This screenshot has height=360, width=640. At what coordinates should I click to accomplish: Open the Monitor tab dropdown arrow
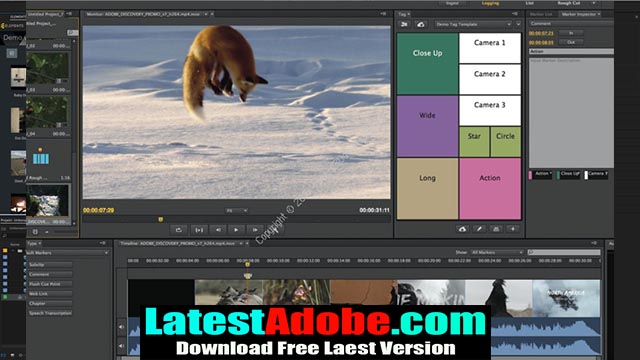[206, 14]
